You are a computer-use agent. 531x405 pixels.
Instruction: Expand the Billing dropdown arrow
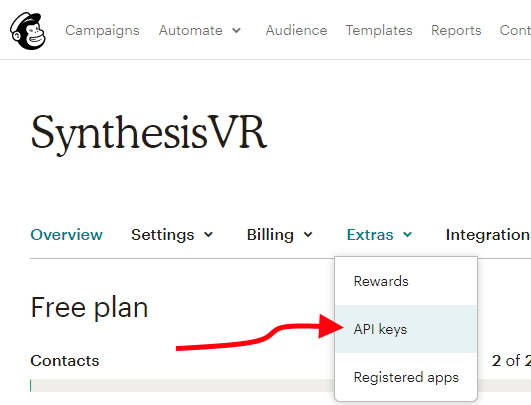point(308,235)
